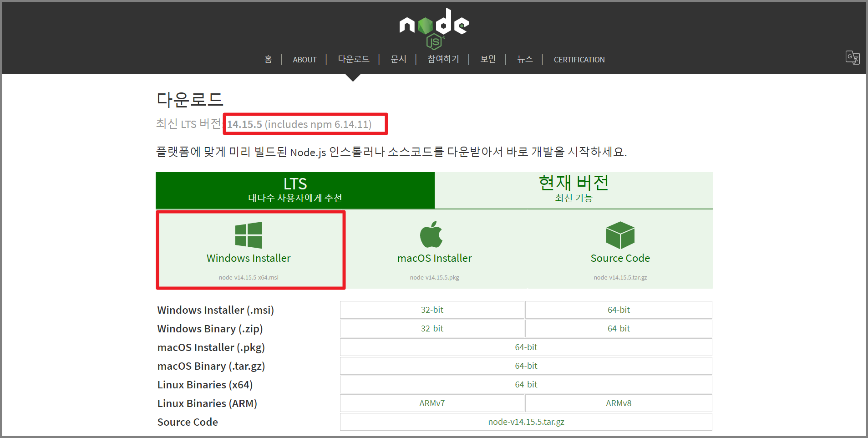
Task: Click the Node.js logo
Action: point(434,29)
